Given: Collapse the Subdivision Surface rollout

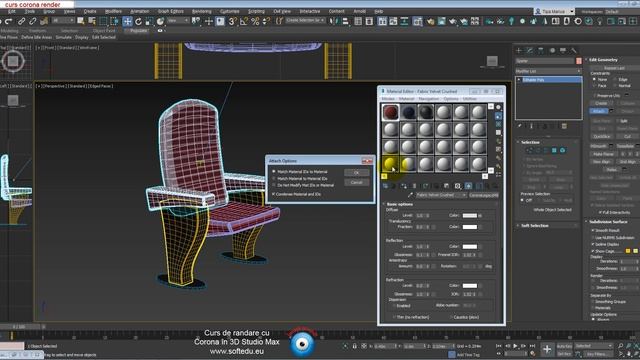Looking at the screenshot, I should (608, 222).
